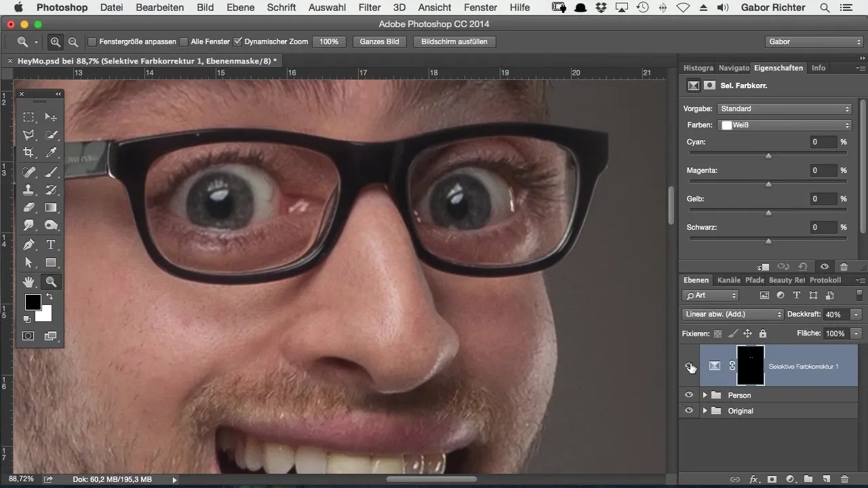Swap foreground and background colors

click(50, 297)
